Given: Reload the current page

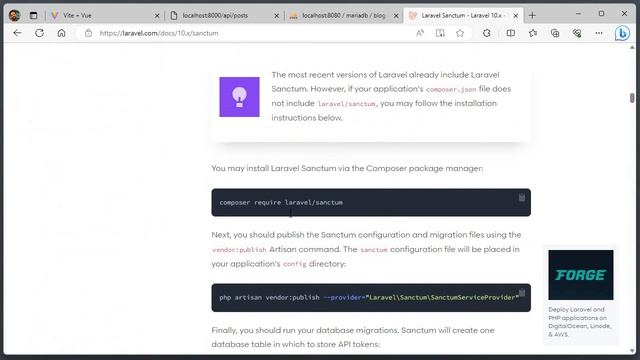Looking at the screenshot, I should (39, 33).
